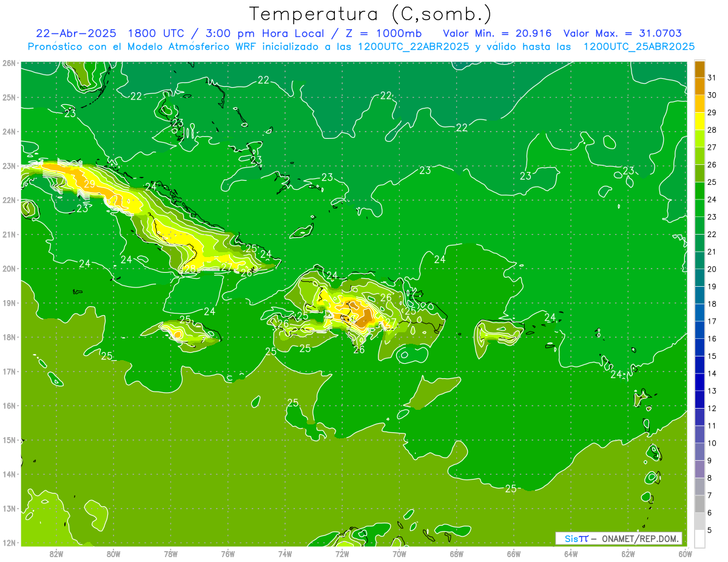Click the initialization stamp "1200UTC_22ABR2025"
Screen dimensions: 728x562
tap(413, 47)
